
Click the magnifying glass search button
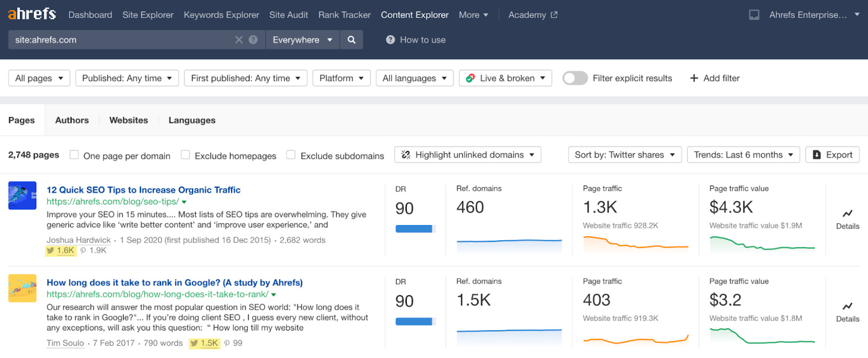352,40
